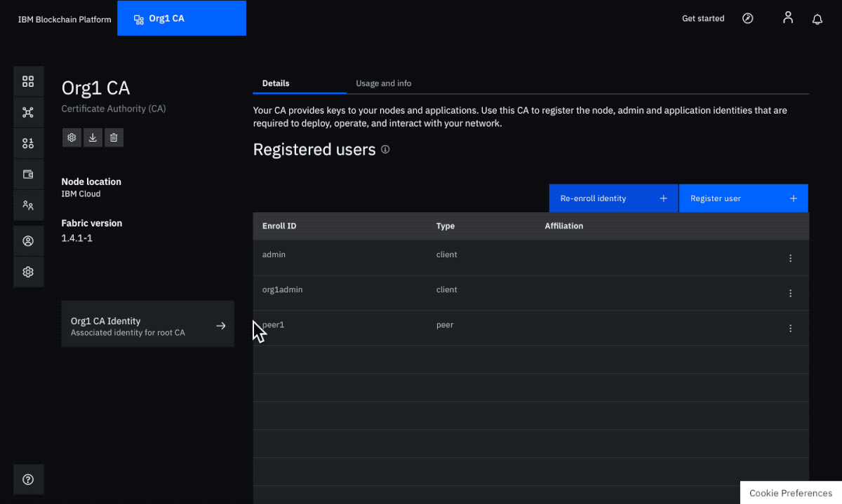Click the arrow on Org1 CA Identity tile
This screenshot has width=842, height=504.
point(221,326)
